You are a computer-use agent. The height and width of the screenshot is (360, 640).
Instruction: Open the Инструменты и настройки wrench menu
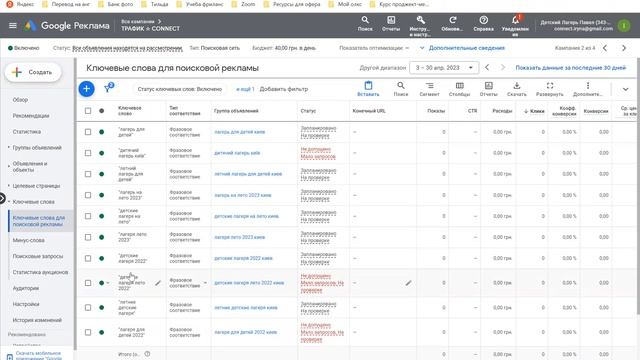420,25
